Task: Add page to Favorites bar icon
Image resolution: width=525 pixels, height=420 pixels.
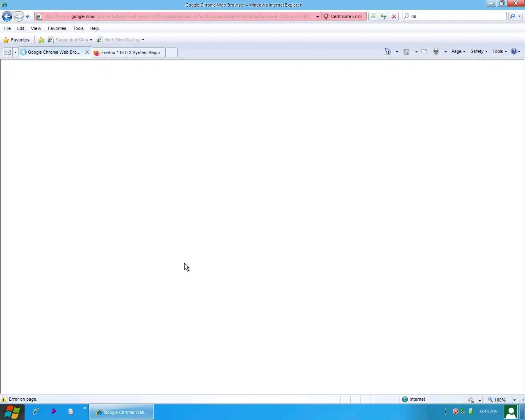Action: [41, 40]
